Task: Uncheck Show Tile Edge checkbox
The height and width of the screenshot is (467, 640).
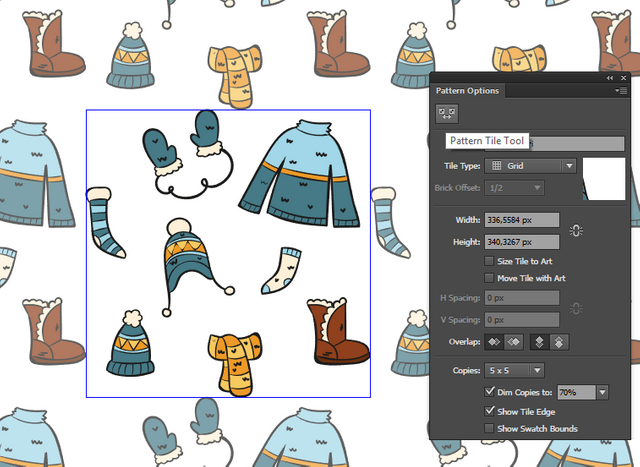Action: tap(489, 411)
